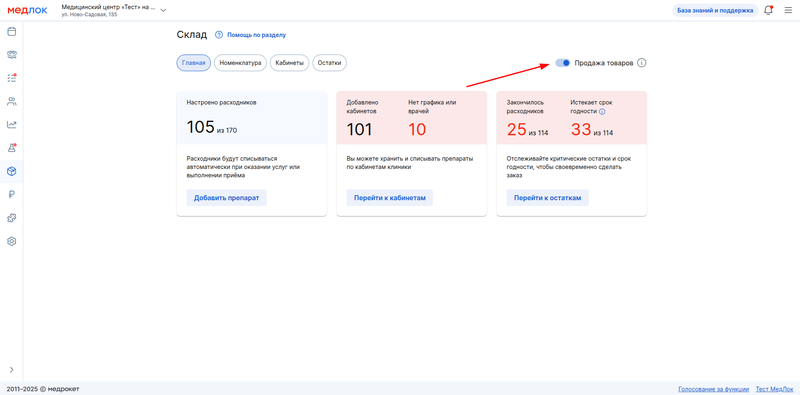Open the finance ruble sidebar icon
This screenshot has width=800, height=395.
[11, 194]
